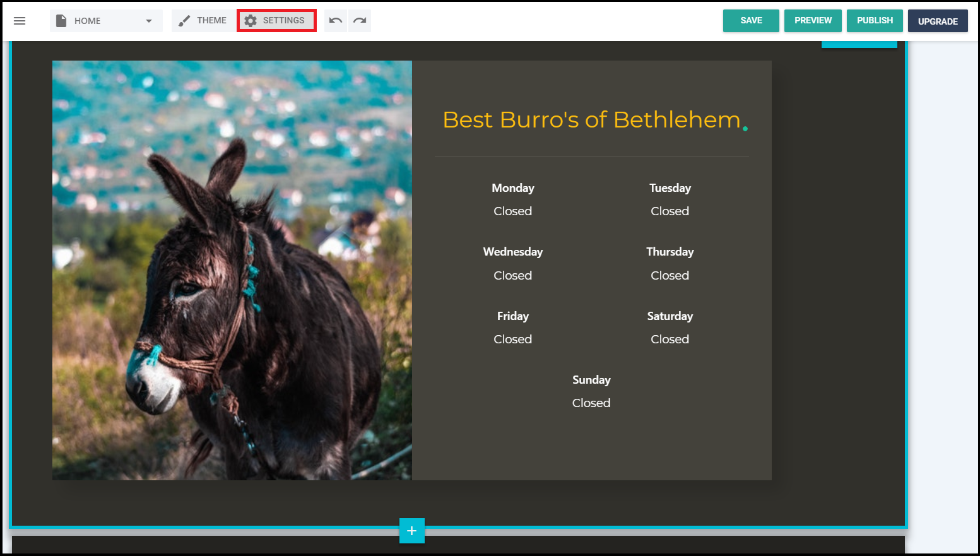This screenshot has height=556, width=980.
Task: Click the page document icon beside HOME
Action: coord(61,21)
